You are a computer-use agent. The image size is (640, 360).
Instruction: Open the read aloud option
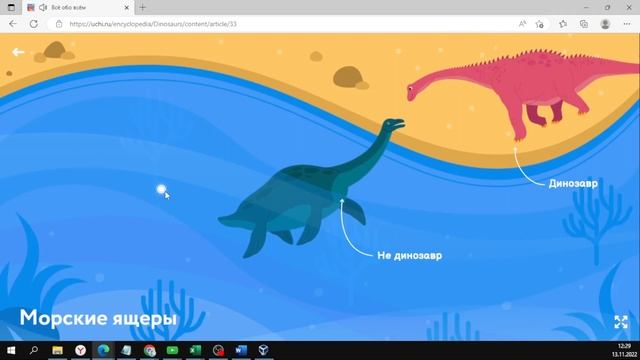[x=522, y=24]
